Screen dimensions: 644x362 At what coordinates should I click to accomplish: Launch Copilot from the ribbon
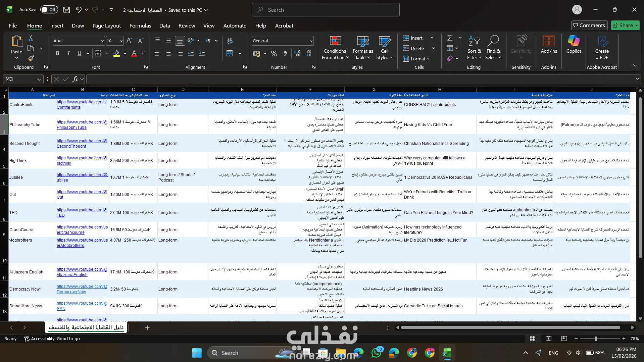point(574,44)
